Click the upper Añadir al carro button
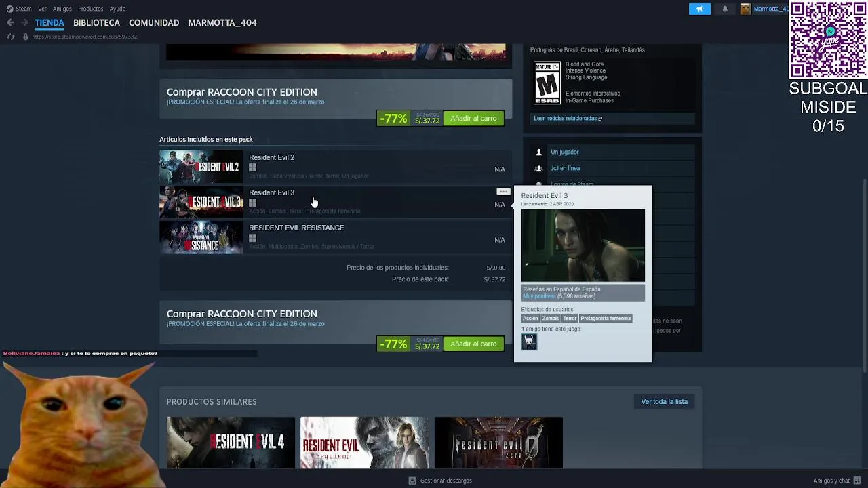Image resolution: width=868 pixels, height=488 pixels. (x=473, y=119)
